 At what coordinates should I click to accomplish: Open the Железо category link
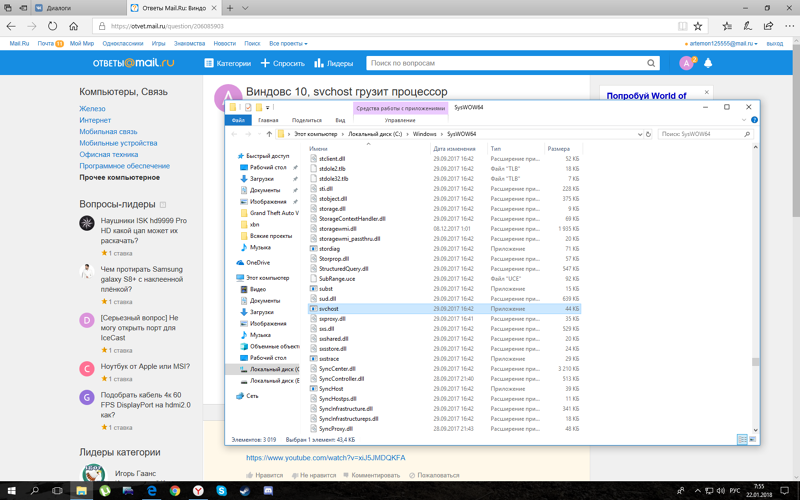pyautogui.click(x=92, y=109)
